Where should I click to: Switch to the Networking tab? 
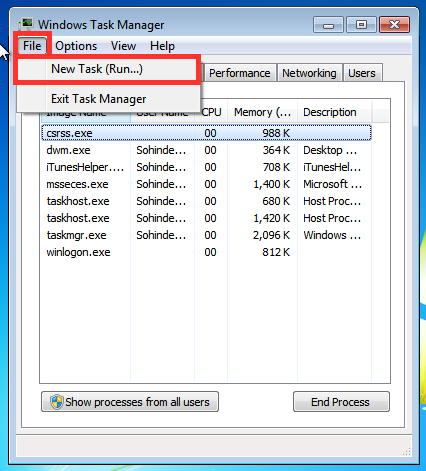pos(309,73)
